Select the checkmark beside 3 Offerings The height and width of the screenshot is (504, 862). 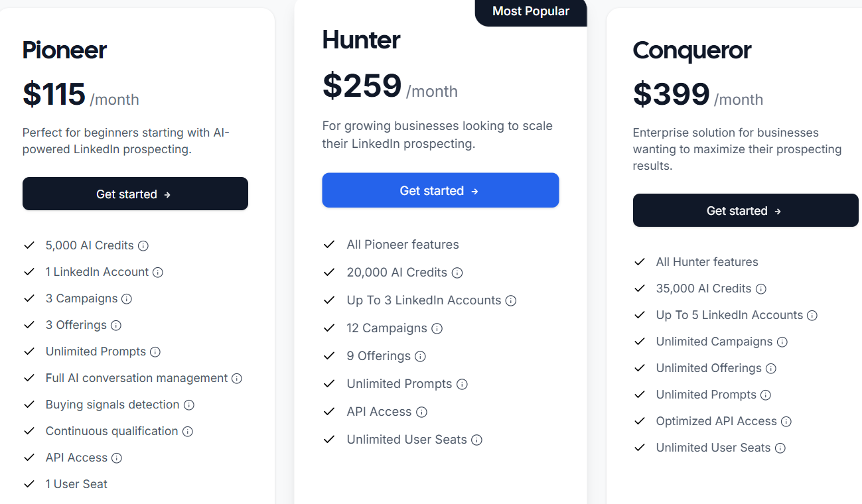coord(29,325)
